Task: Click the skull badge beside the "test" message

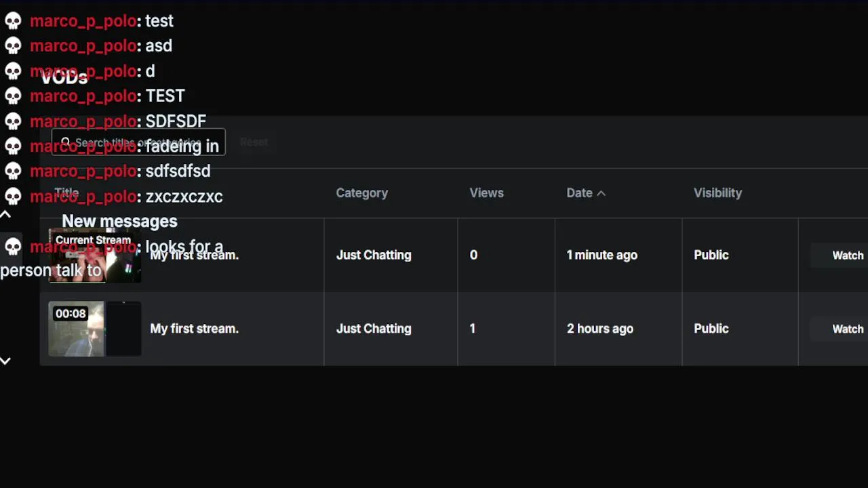Action: click(13, 21)
